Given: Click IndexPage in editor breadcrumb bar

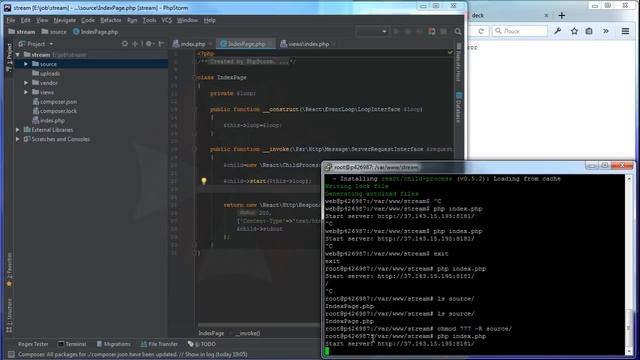Looking at the screenshot, I should point(211,333).
